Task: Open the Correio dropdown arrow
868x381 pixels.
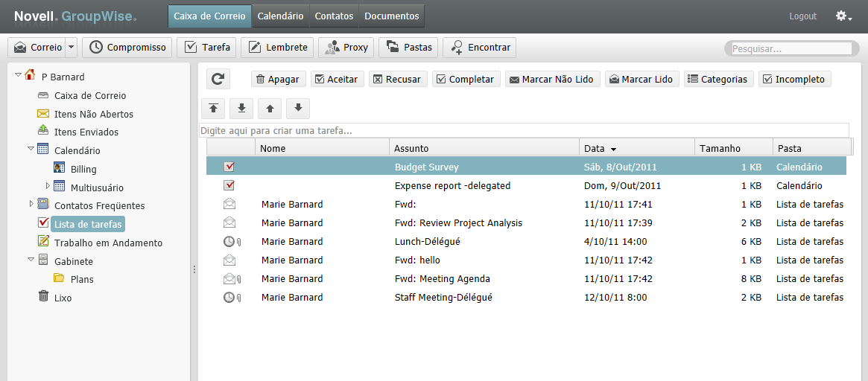Action: 71,48
